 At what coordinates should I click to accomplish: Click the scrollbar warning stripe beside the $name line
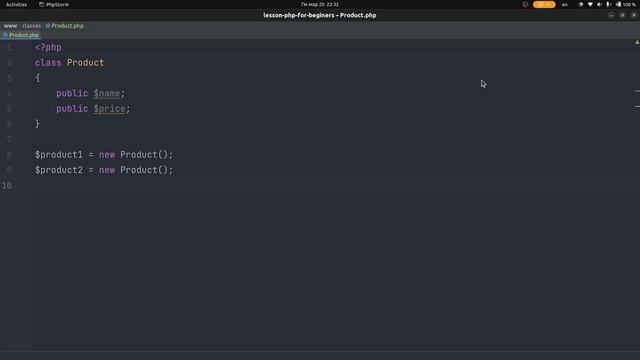pyautogui.click(x=637, y=91)
